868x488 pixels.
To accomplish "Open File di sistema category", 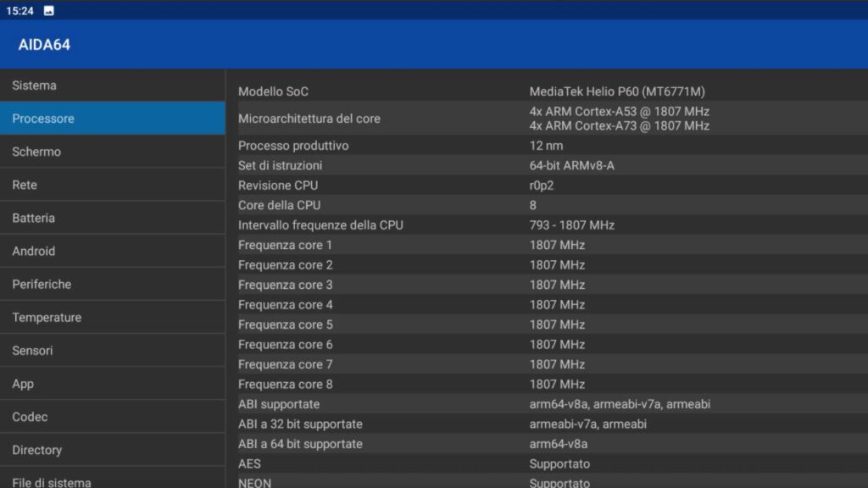I will pyautogui.click(x=112, y=480).
